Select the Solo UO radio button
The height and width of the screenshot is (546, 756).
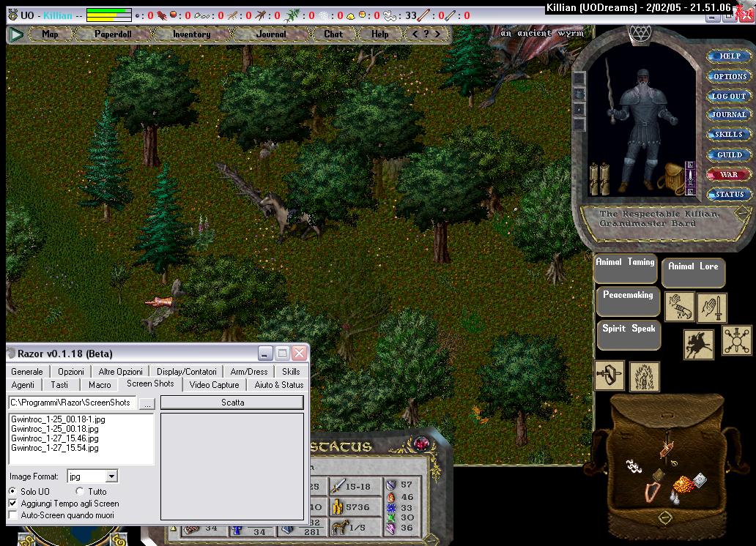pyautogui.click(x=13, y=491)
